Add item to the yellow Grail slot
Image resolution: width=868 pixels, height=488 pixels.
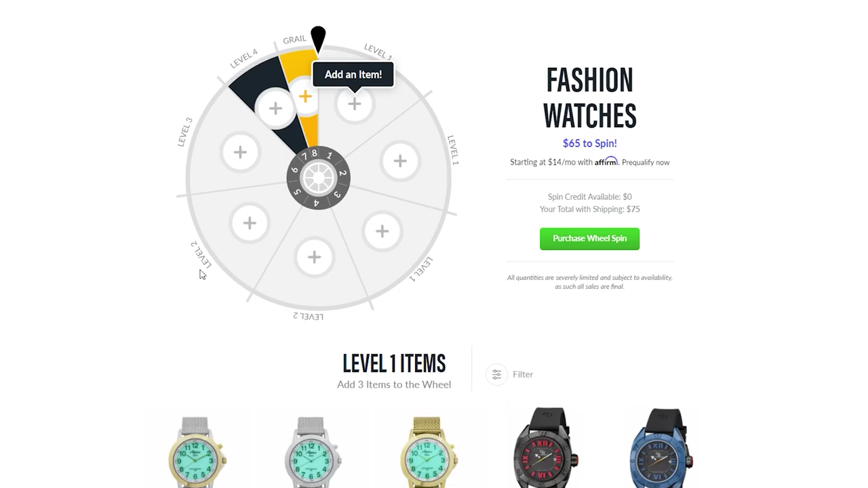point(305,97)
